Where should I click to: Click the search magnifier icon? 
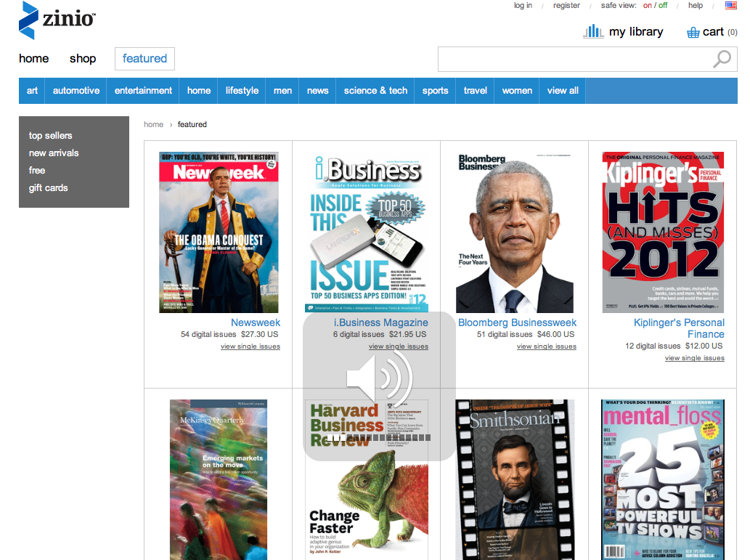[x=722, y=60]
